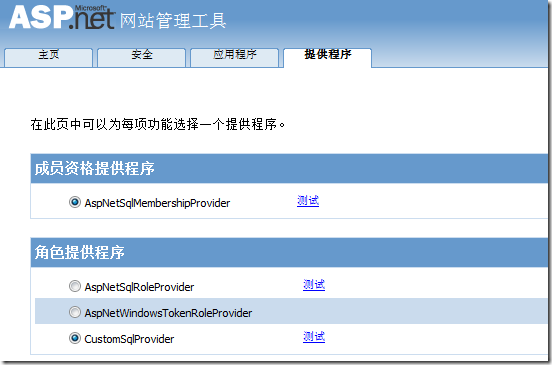Screen dimensions: 552x365
Task: Choose AspNetSqlRoleProvider radio button
Action: (75, 287)
